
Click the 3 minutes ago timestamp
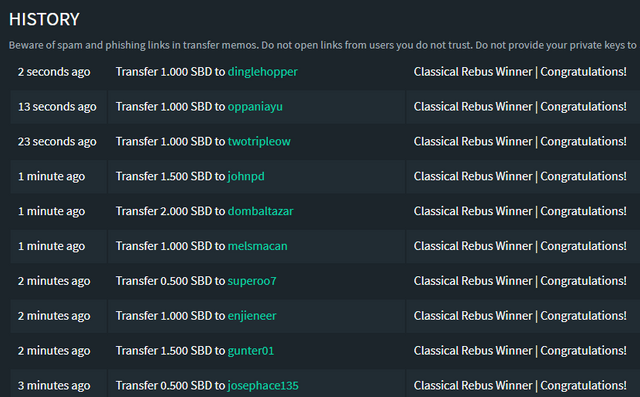click(x=54, y=386)
